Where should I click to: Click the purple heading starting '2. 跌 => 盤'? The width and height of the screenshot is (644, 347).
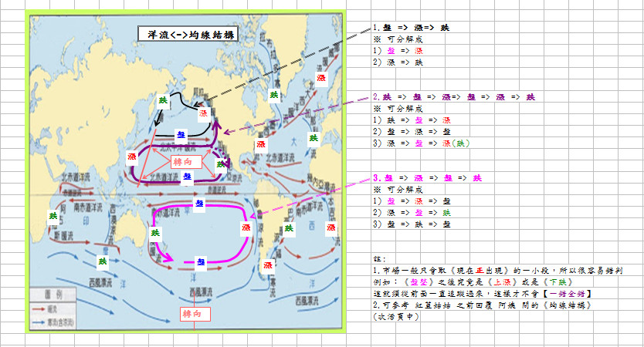[454, 97]
